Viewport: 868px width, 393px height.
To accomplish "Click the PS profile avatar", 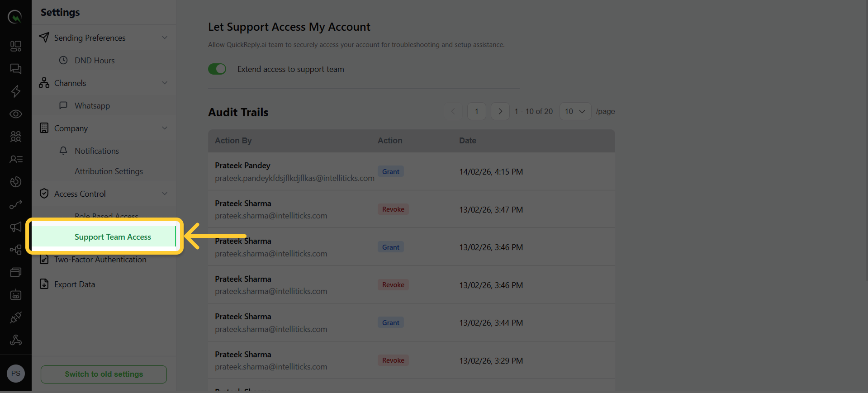I will (16, 374).
